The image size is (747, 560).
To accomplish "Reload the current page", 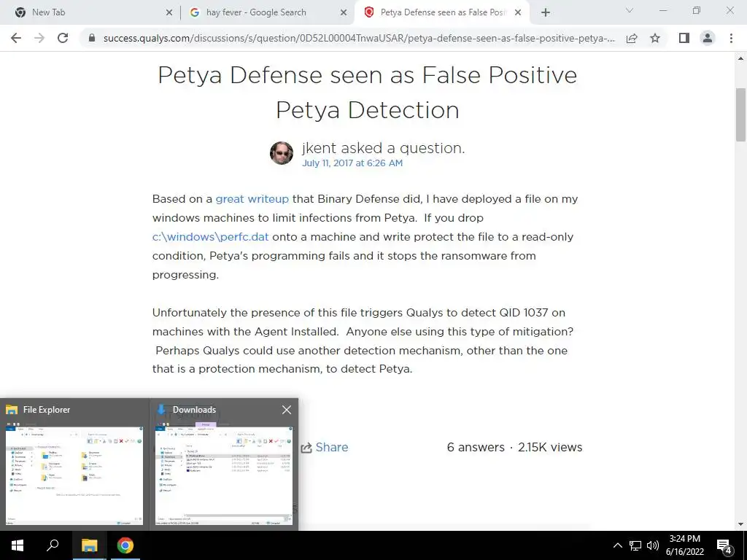I will [x=63, y=38].
